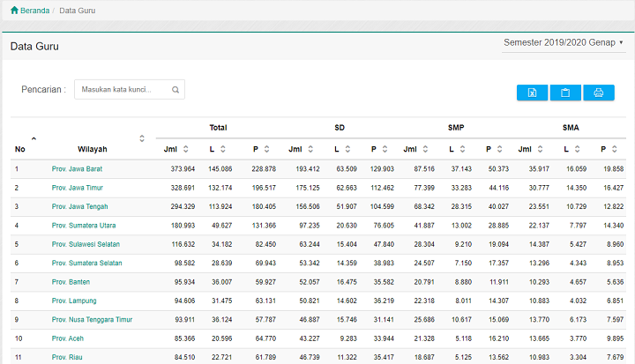Select Riau SMA female value 7.679
This screenshot has width=635, height=364.
[616, 357]
